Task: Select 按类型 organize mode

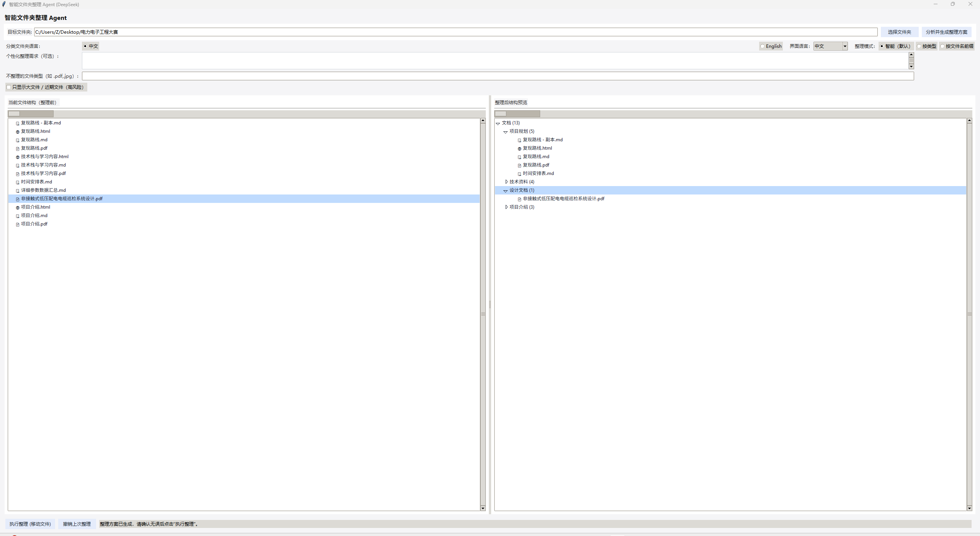Action: point(919,46)
